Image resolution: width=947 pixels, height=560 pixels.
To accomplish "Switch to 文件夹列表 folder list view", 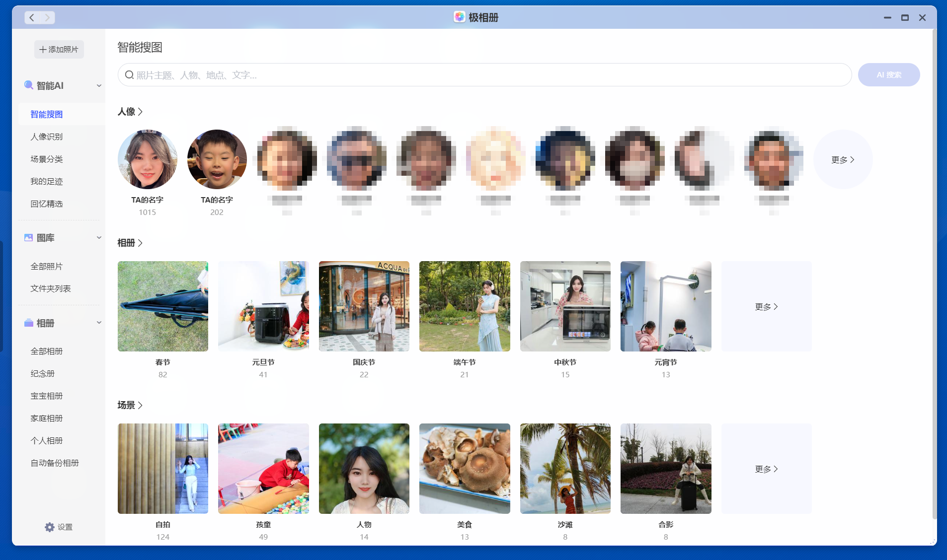I will (x=50, y=288).
